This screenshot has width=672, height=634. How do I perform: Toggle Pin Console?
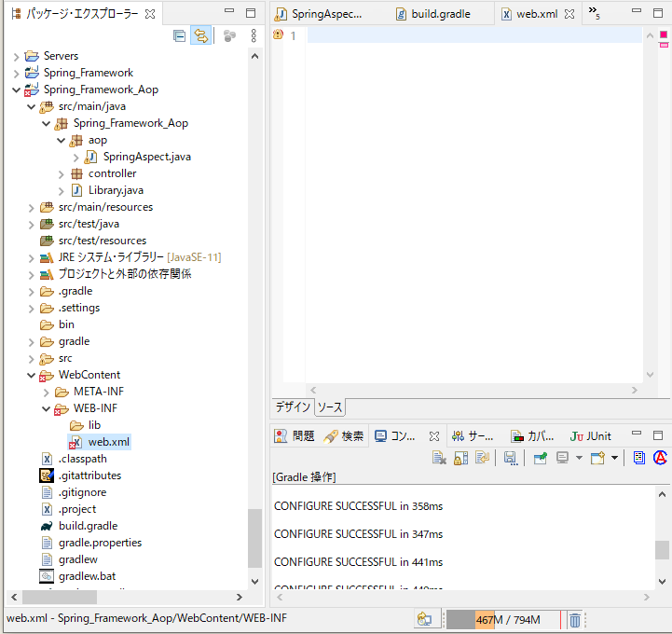point(540,458)
